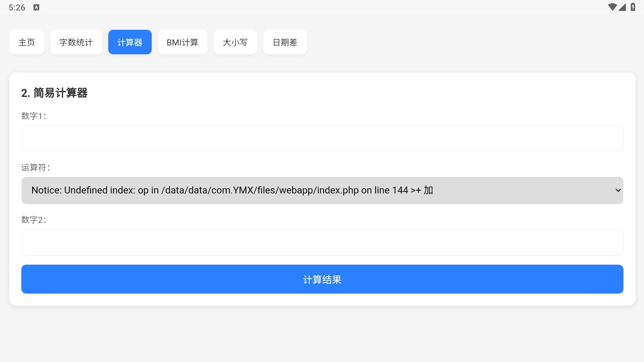The width and height of the screenshot is (644, 362).
Task: Open the 大小写 converter section
Action: pos(235,42)
